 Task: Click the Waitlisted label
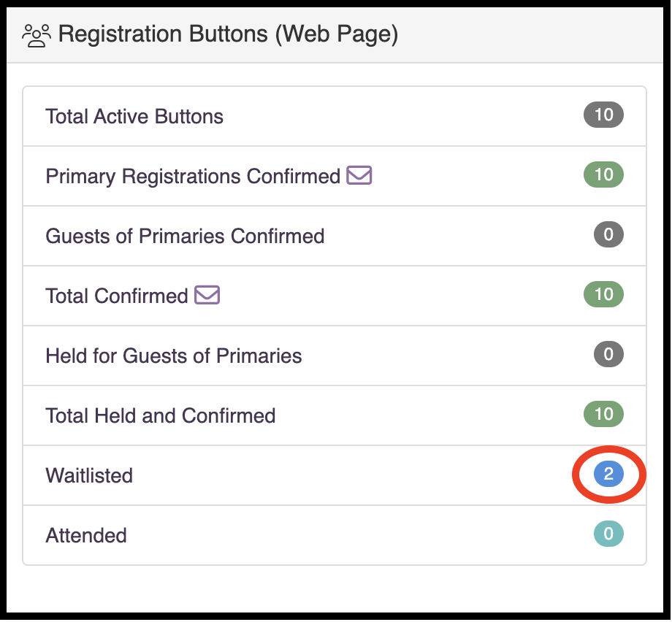[89, 475]
